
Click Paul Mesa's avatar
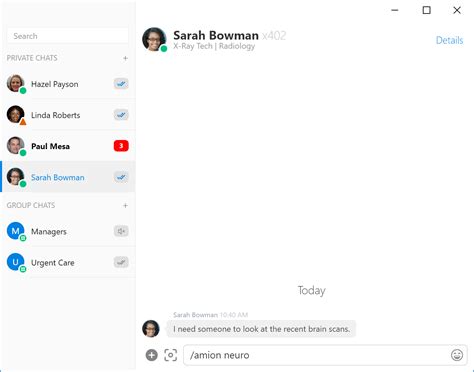[x=16, y=145]
